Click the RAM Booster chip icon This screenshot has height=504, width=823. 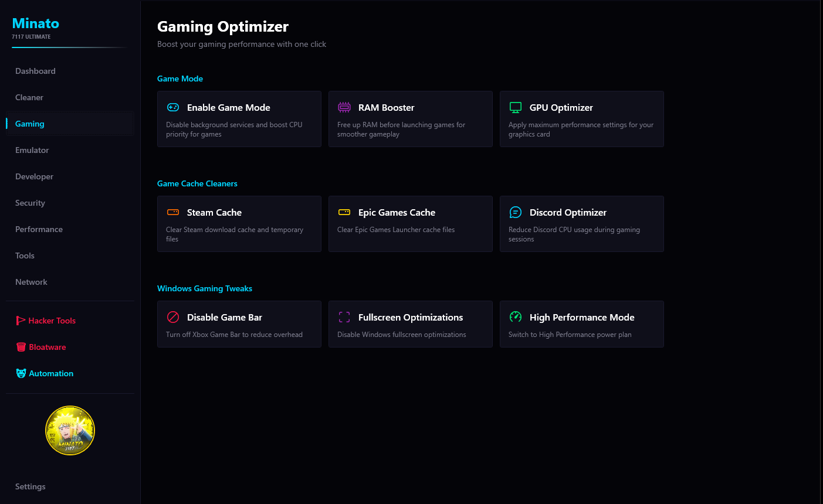[344, 107]
